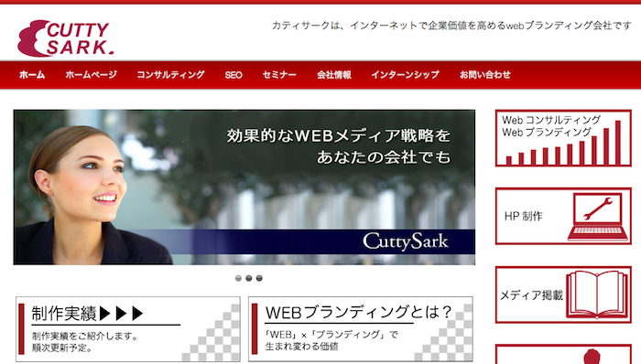Image resolution: width=641 pixels, height=364 pixels.
Task: Open the ホーム menu item
Action: pyautogui.click(x=32, y=75)
